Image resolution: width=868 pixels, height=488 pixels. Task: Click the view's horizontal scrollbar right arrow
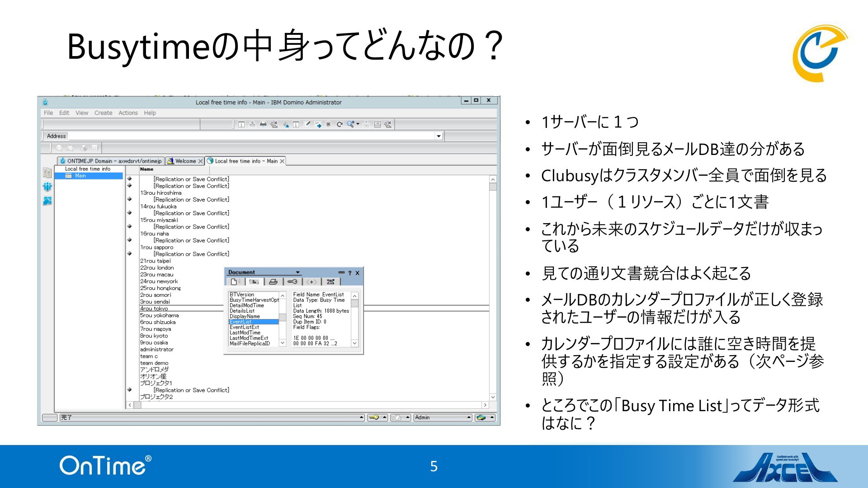[x=485, y=405]
